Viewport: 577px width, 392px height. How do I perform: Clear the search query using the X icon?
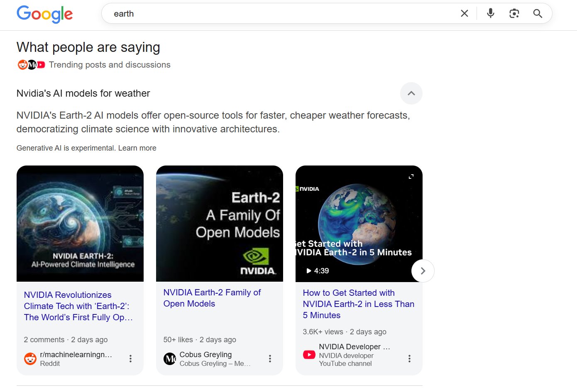pyautogui.click(x=464, y=13)
